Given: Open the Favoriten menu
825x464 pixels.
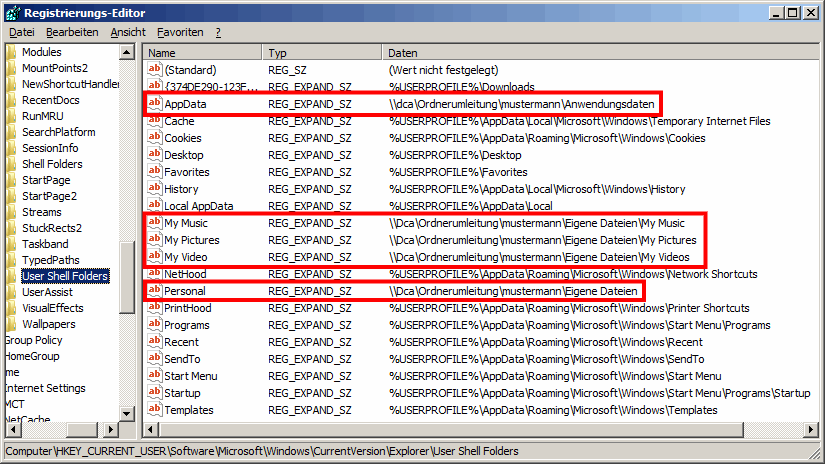Looking at the screenshot, I should [x=180, y=32].
